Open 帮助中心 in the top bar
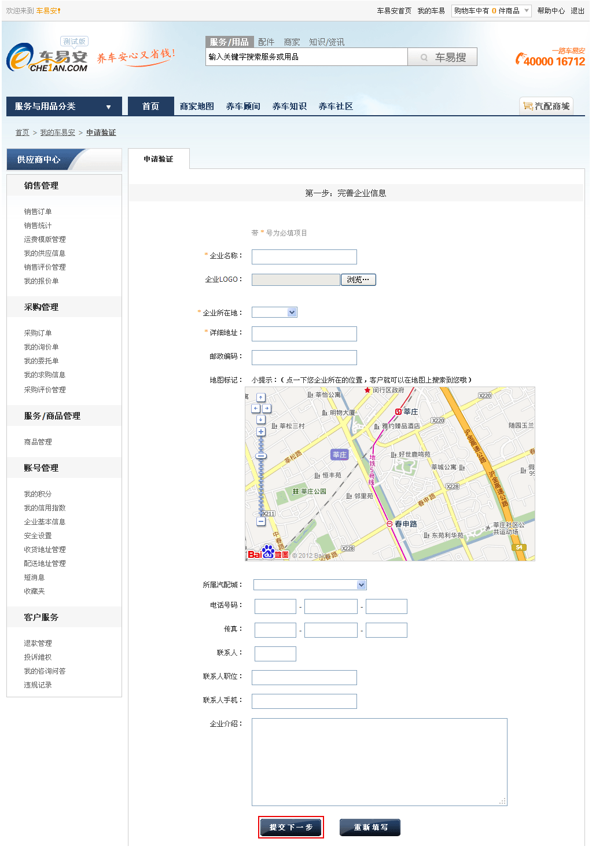 click(x=551, y=11)
